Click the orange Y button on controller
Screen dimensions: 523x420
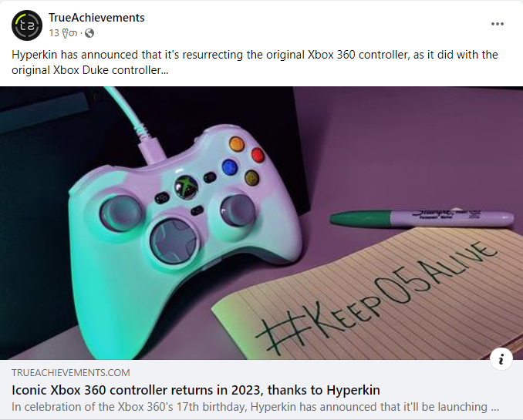coord(237,144)
